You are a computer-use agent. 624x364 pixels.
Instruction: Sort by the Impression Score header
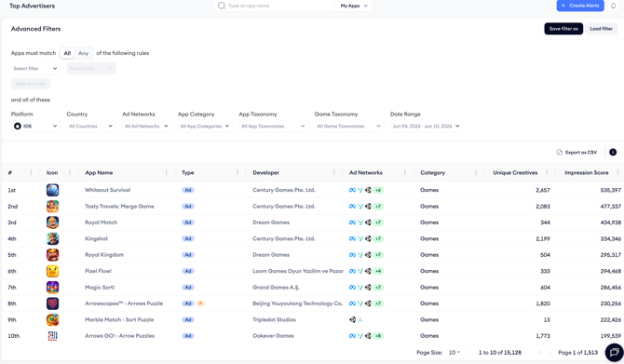[586, 172]
